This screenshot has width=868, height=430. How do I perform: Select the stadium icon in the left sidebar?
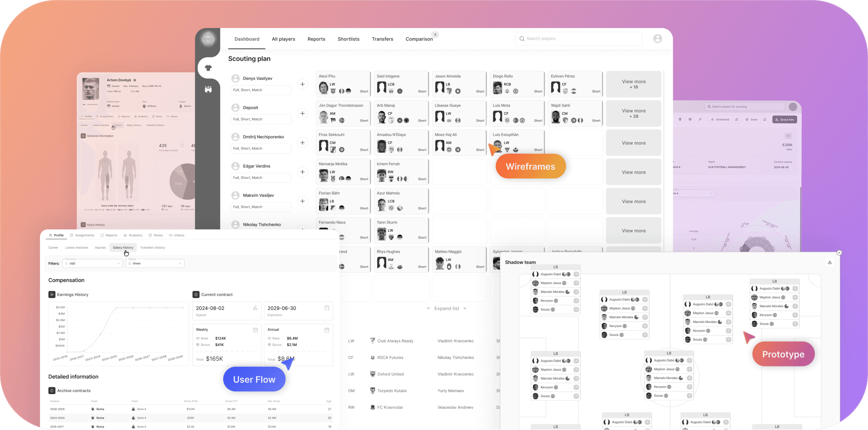[x=208, y=89]
